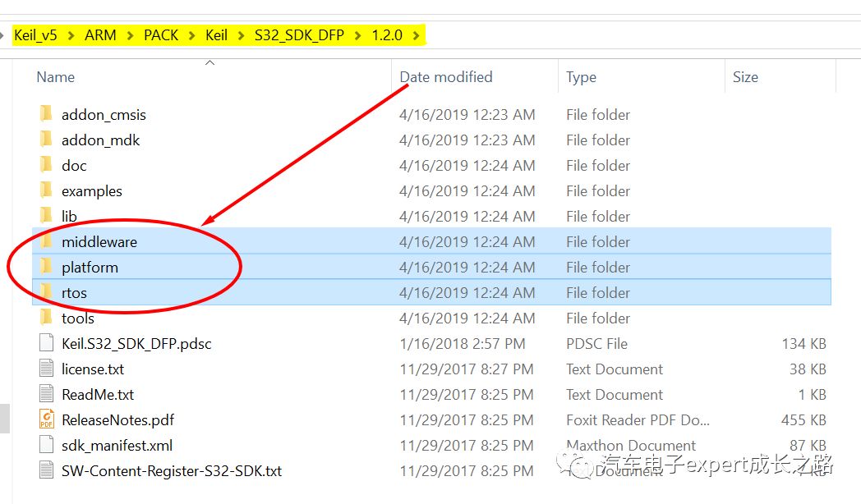Viewport: 861px width, 504px height.
Task: Open the addon_cmsis folder icon
Action: (47, 115)
